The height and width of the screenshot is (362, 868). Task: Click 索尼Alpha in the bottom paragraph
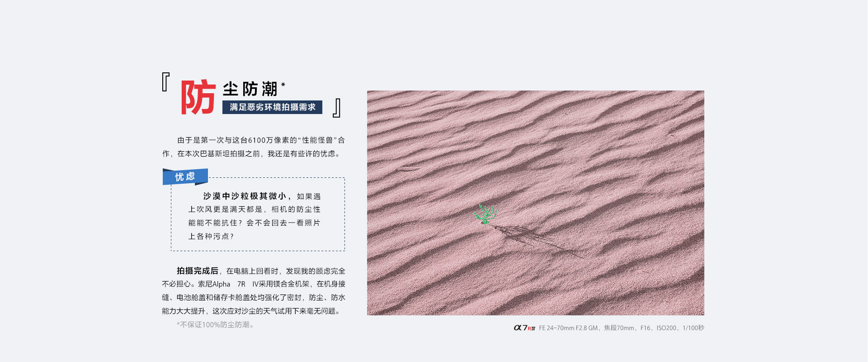pyautogui.click(x=214, y=284)
